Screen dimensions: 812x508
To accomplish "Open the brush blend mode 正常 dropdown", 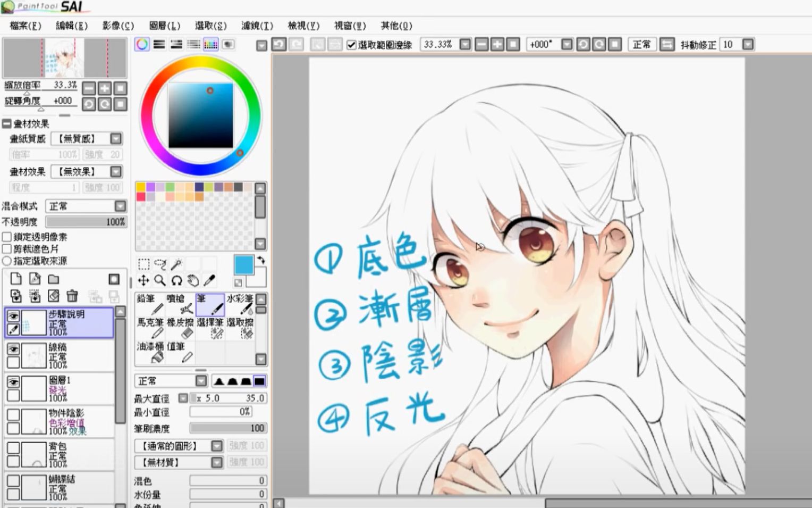I will pos(201,381).
